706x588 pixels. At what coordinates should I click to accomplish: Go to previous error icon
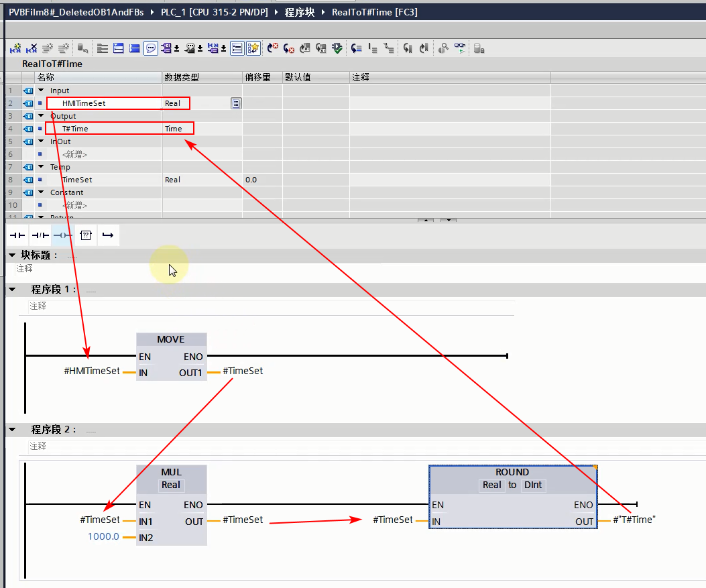coord(288,48)
